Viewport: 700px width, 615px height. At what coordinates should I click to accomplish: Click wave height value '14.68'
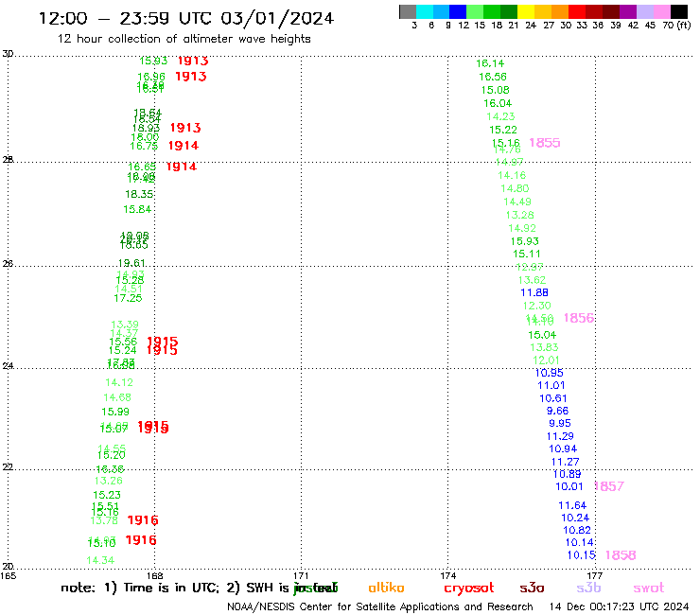click(x=117, y=397)
